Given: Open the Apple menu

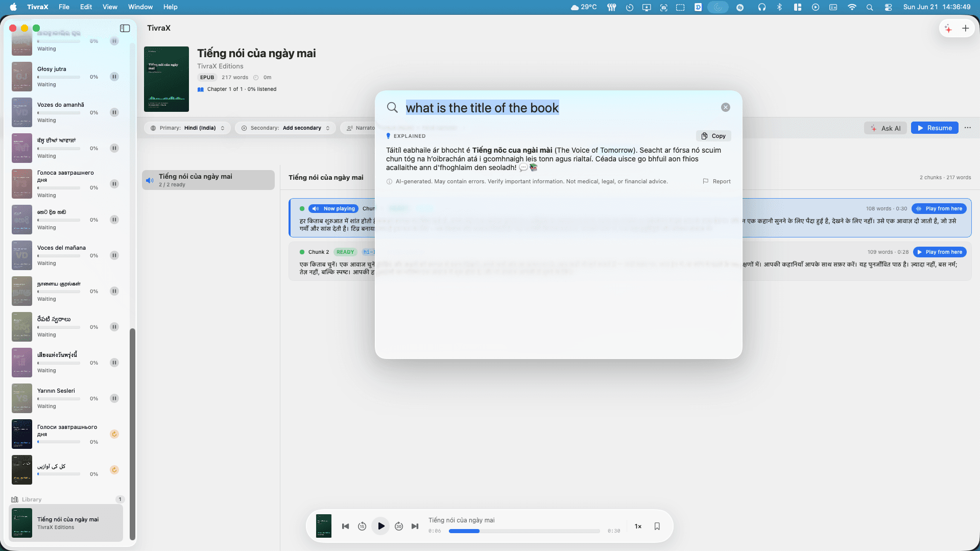Looking at the screenshot, I should pos(13,7).
